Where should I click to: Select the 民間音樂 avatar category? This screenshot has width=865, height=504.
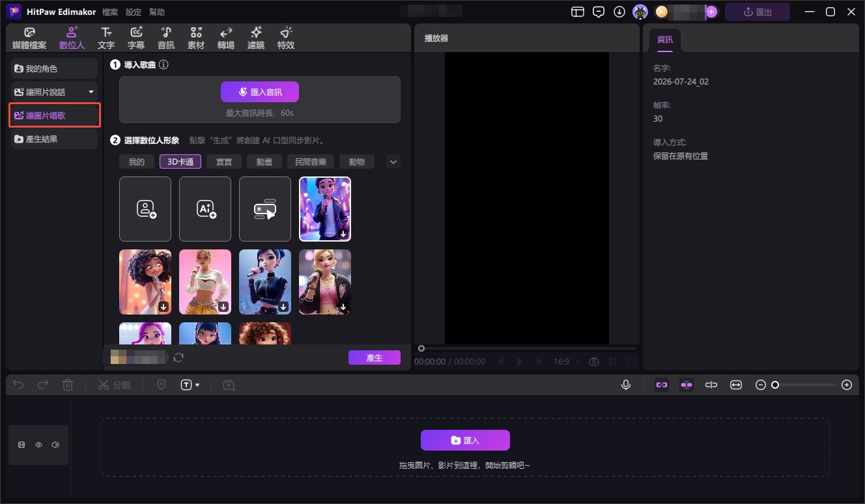tap(311, 162)
